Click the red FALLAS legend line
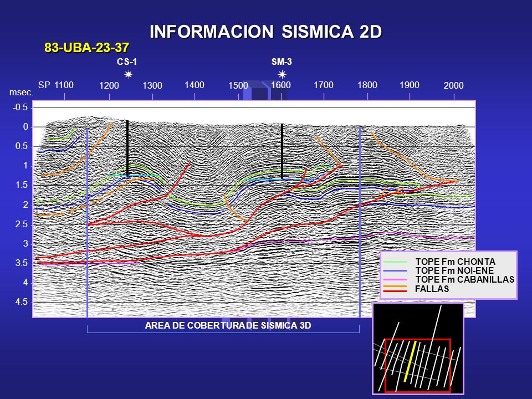Screen dimensions: 532x399 (395, 291)
